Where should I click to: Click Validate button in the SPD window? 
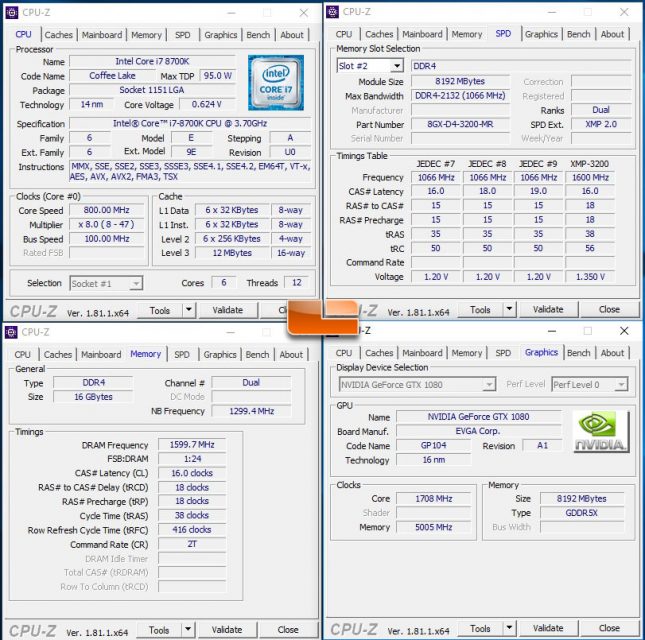(548, 309)
